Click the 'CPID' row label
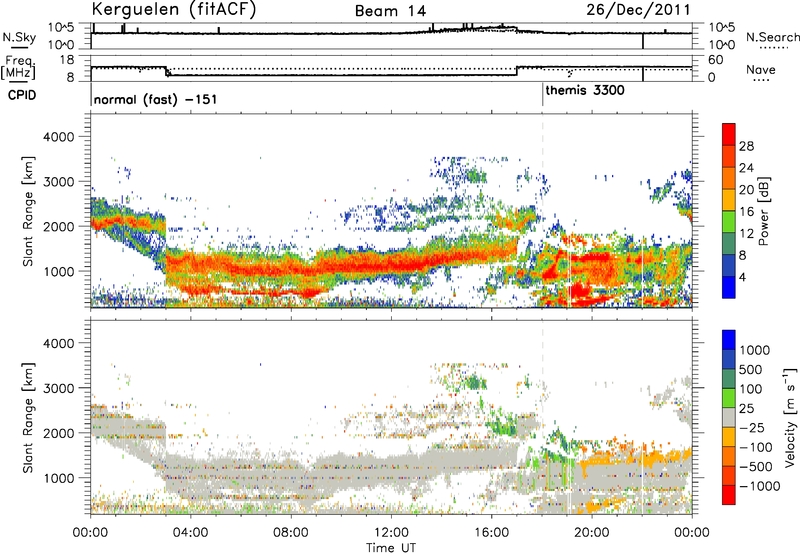This screenshot has width=800, height=554. click(22, 95)
